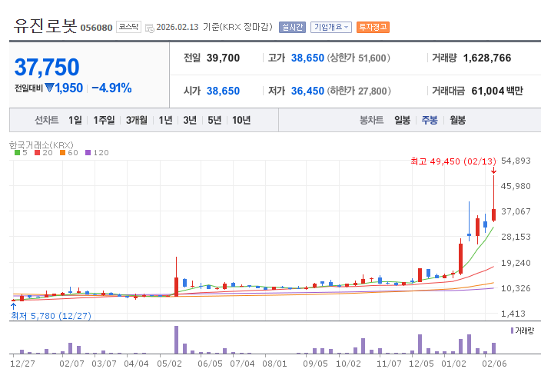Click the 최저 5,780 (12/27) label
The height and width of the screenshot is (392, 541).
tap(51, 316)
